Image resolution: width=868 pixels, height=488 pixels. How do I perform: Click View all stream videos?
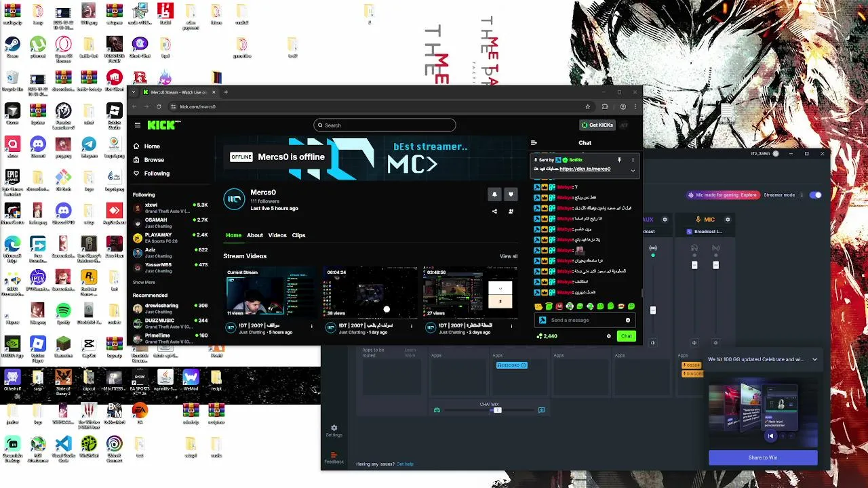509,256
